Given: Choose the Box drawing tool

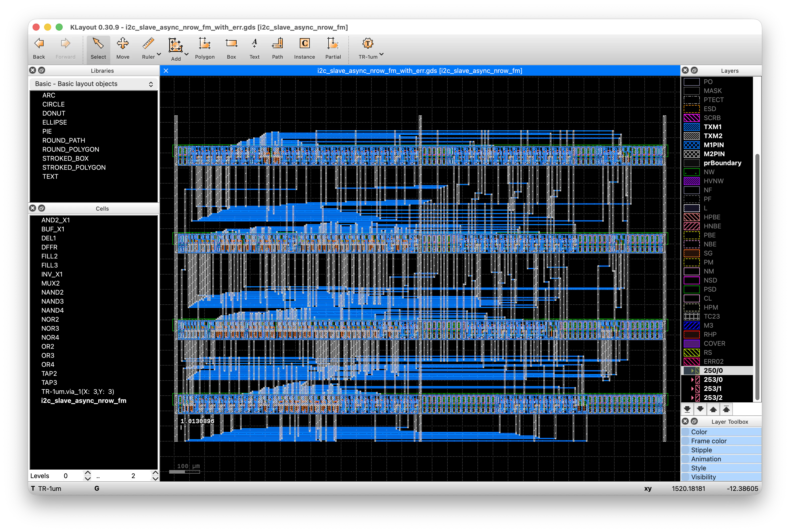Looking at the screenshot, I should pyautogui.click(x=231, y=49).
